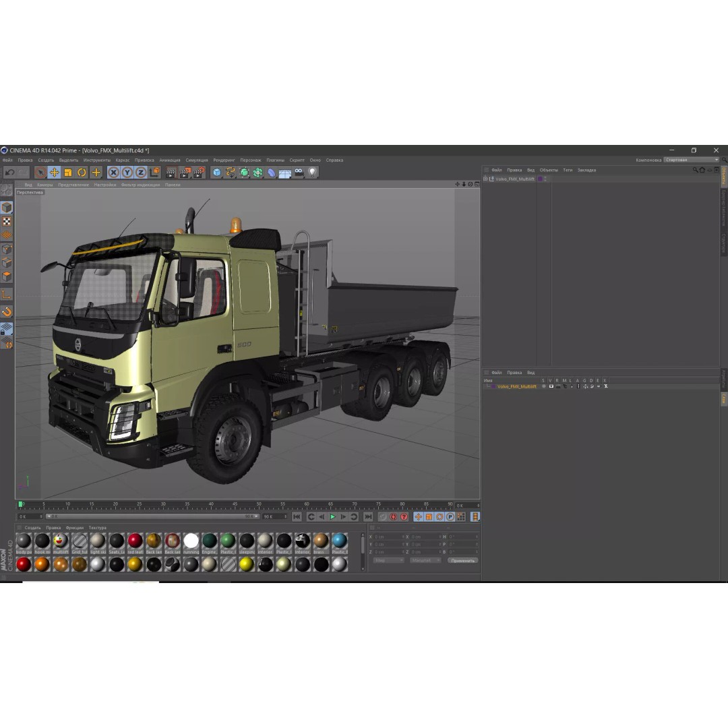
Task: Toggle Y axis lock
Action: click(x=127, y=173)
